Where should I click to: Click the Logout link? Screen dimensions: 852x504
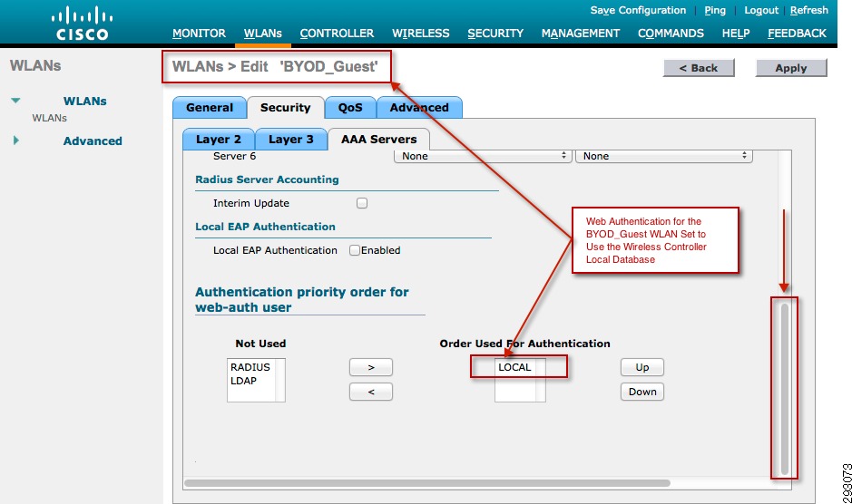(761, 10)
